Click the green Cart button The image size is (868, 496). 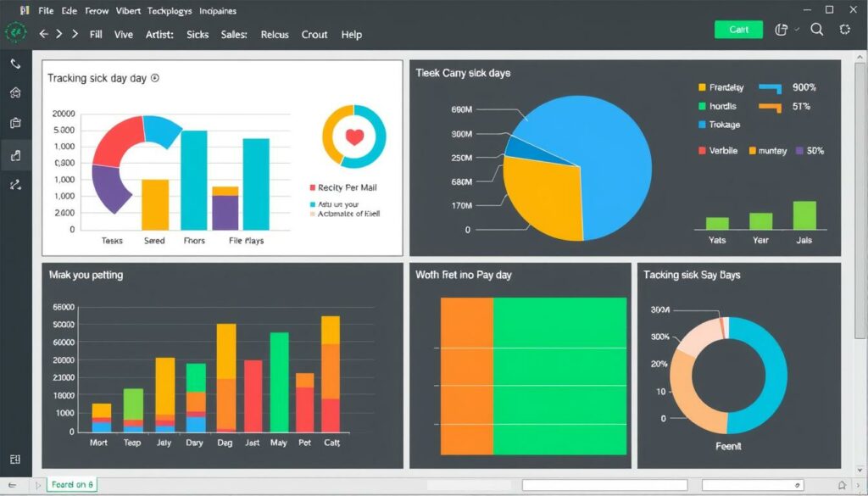[x=738, y=30]
